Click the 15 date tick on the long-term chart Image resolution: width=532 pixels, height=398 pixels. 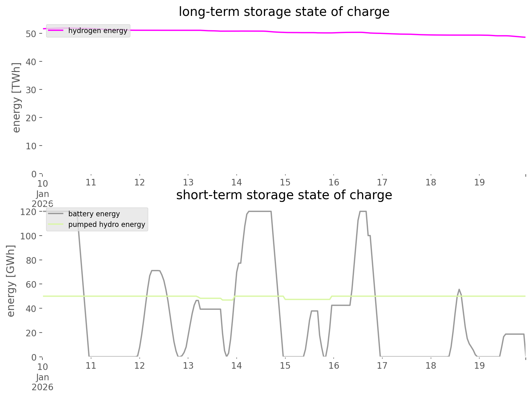coord(285,182)
